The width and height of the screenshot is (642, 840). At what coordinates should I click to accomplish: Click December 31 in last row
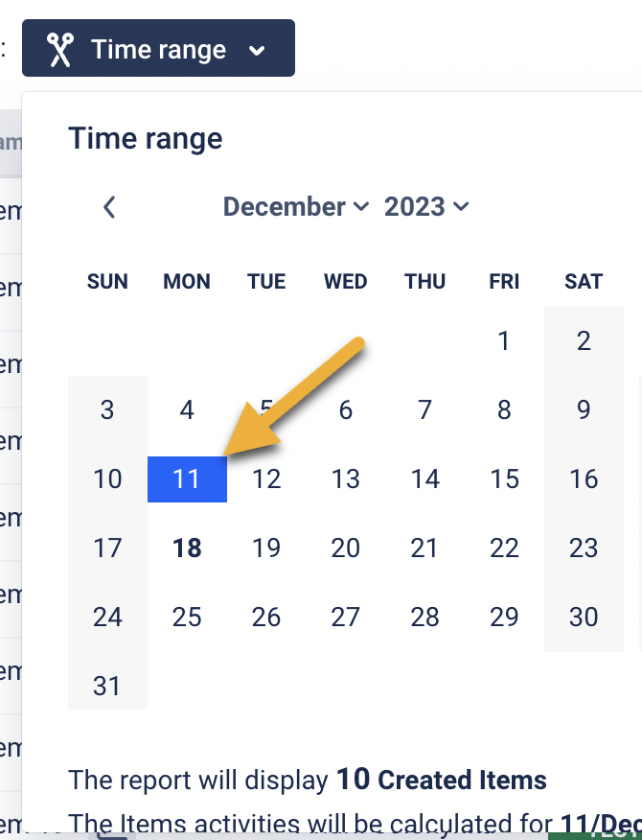(x=107, y=686)
